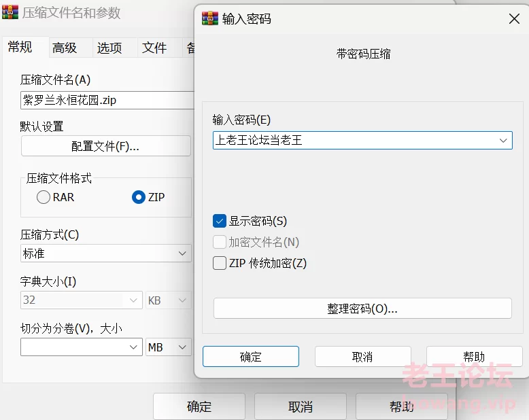Click the archive name field 紫罗兰永恒花园.zip
This screenshot has height=420, width=529.
click(x=107, y=100)
